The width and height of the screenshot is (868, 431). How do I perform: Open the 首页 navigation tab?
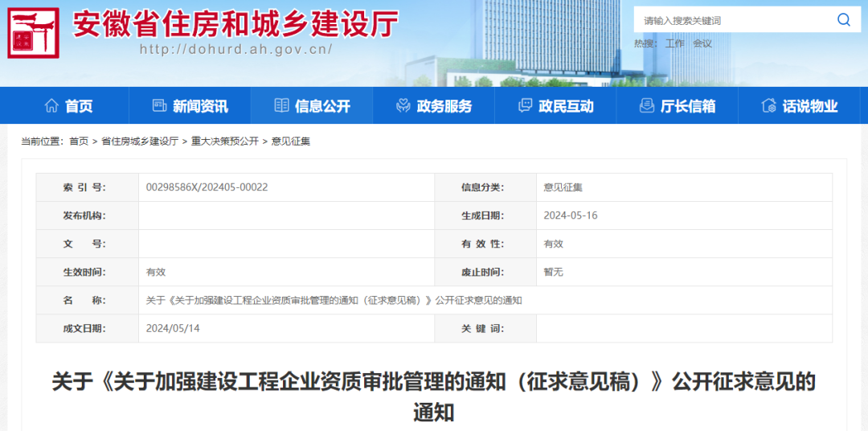tap(79, 106)
